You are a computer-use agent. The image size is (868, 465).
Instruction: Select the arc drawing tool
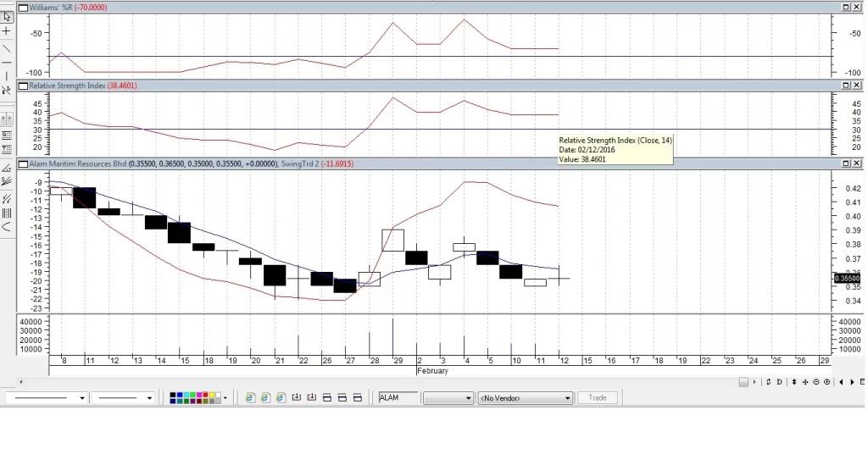(7, 227)
